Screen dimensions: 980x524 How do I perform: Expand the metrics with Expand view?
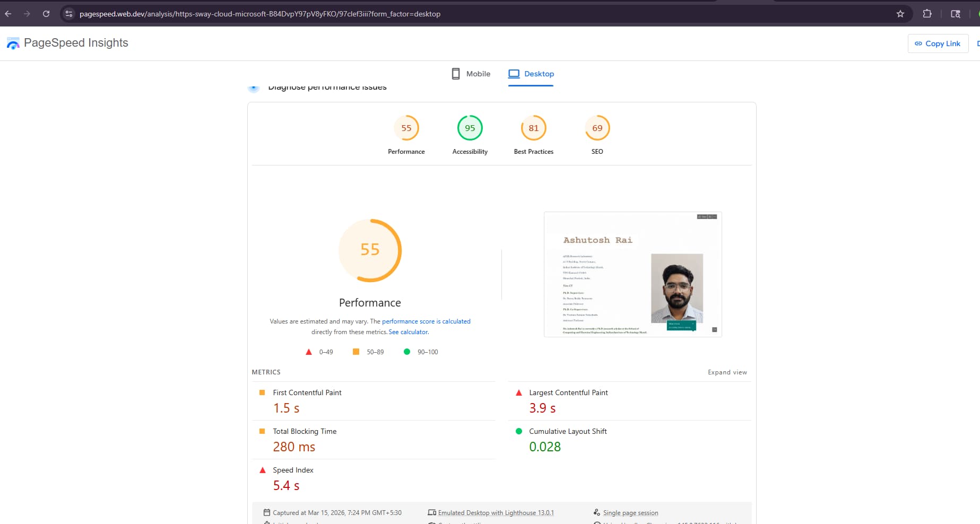[727, 372]
